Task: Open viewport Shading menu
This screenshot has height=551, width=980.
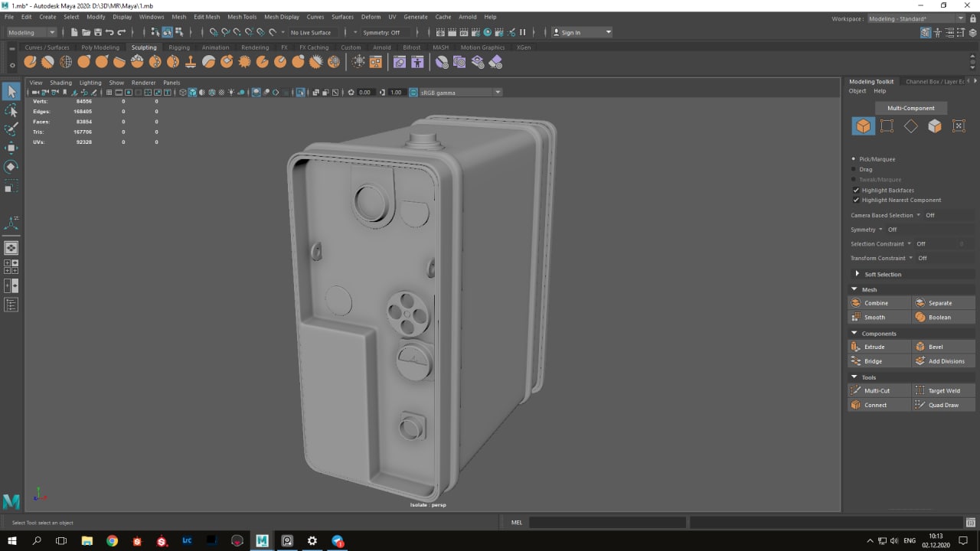Action: tap(60, 83)
